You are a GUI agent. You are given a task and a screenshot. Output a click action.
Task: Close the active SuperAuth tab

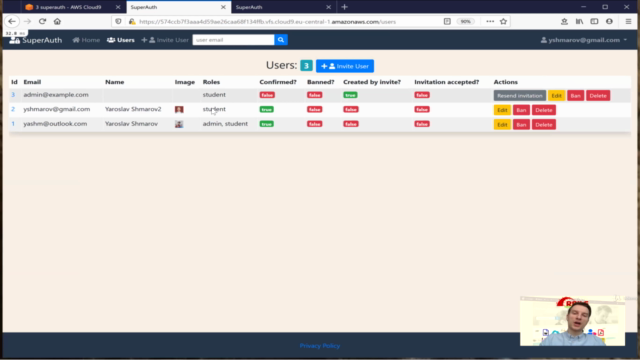[223, 7]
